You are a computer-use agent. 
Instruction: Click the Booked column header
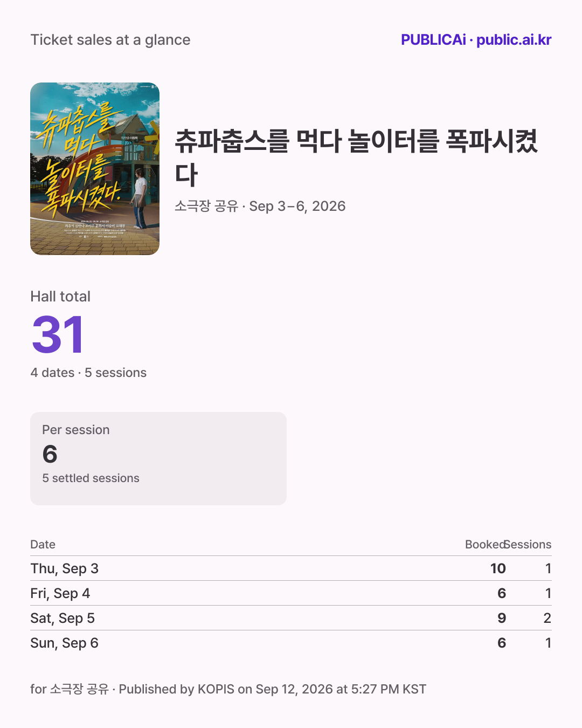click(x=485, y=544)
